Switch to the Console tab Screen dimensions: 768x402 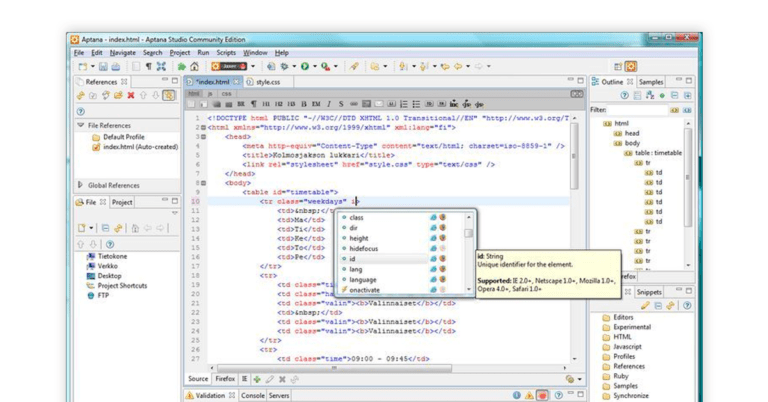coord(253,396)
